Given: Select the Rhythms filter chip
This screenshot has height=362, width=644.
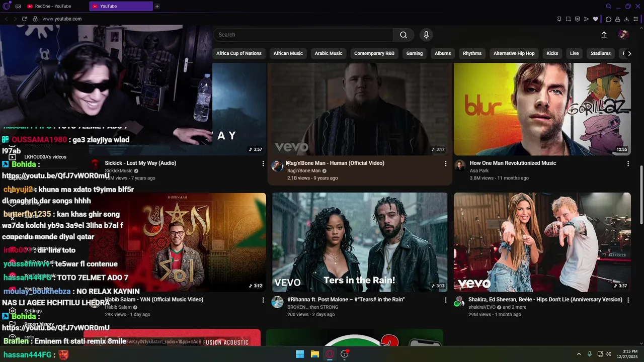Looking at the screenshot, I should click(x=472, y=53).
